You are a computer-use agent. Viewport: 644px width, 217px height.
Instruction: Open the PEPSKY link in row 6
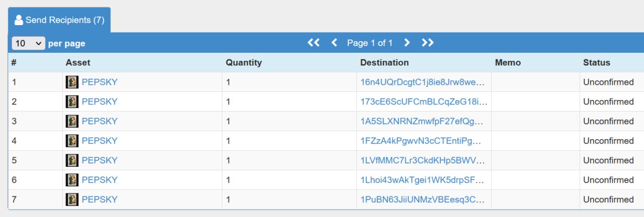pos(100,180)
